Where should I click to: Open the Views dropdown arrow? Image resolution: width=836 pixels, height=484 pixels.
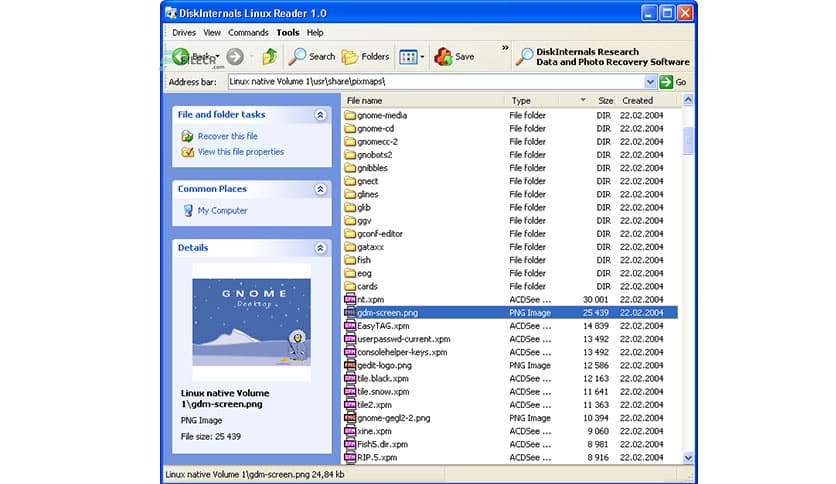coord(422,57)
